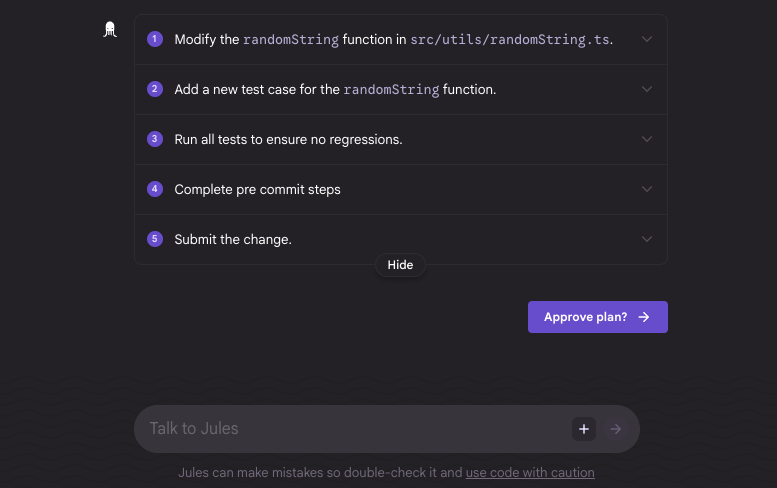Click the send arrow icon
The image size is (777, 488).
(x=616, y=429)
